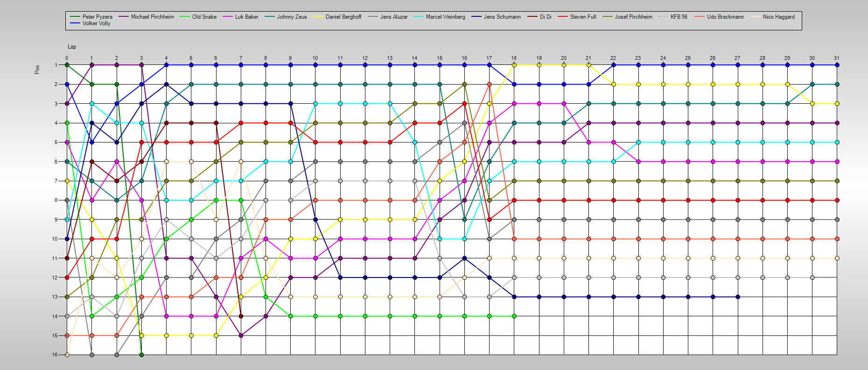Click lap axis label 24
The width and height of the screenshot is (868, 370).
(663, 58)
